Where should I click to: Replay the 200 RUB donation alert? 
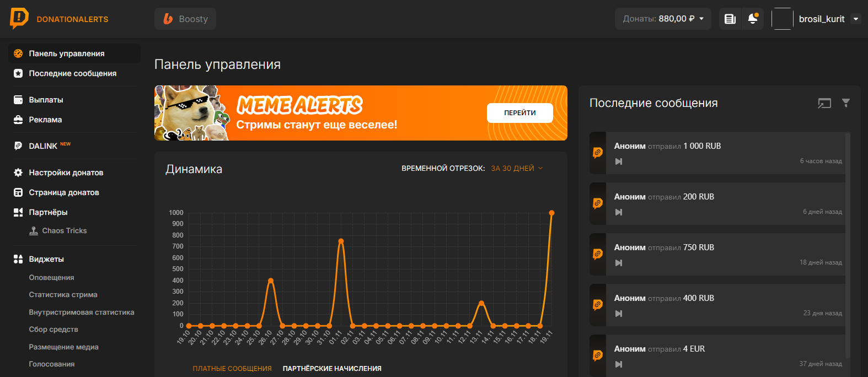619,212
